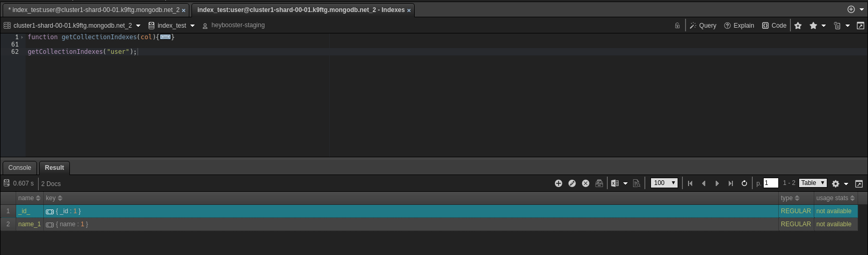The width and height of the screenshot is (868, 255).
Task: Click the page number input field
Action: pyautogui.click(x=771, y=183)
